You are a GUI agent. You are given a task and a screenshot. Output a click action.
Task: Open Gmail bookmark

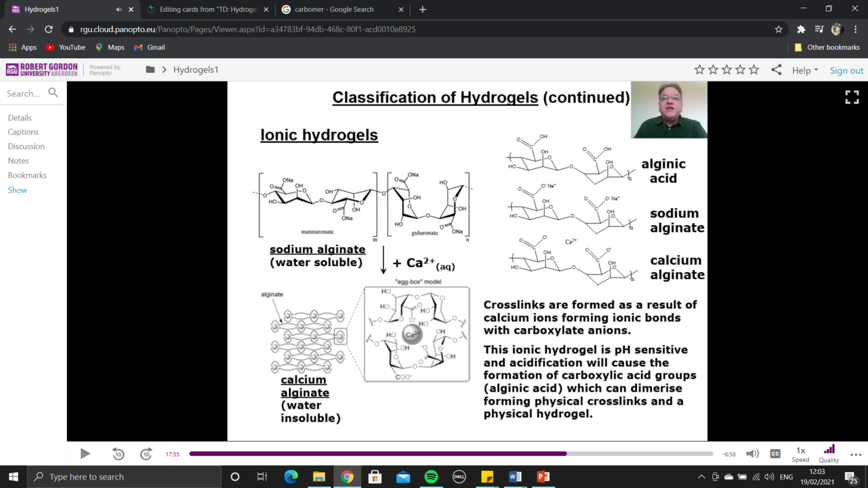149,47
